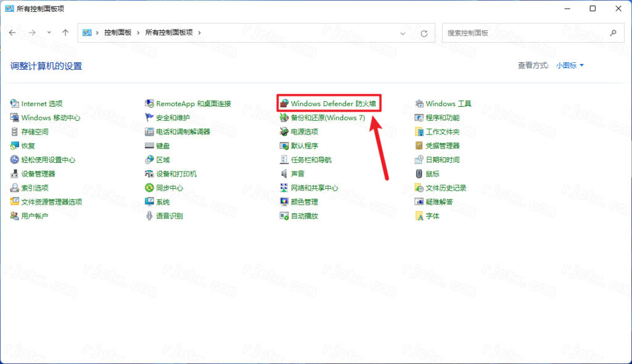Open 文件历史记录 link
The width and height of the screenshot is (632, 364).
coord(446,188)
